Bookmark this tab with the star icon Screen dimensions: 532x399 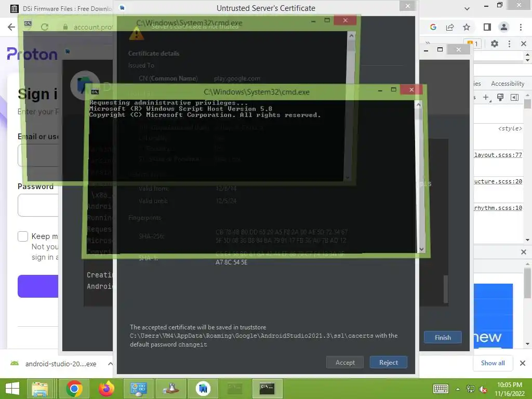[467, 27]
